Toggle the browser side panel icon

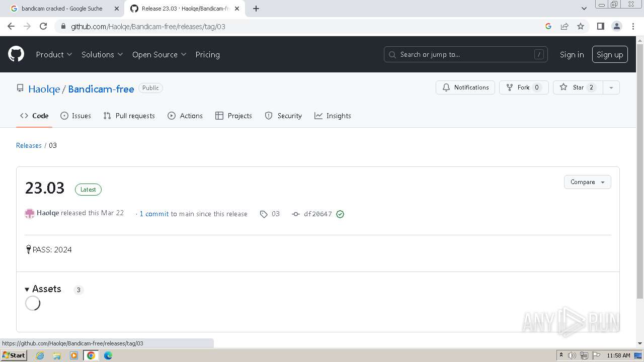[600, 26]
